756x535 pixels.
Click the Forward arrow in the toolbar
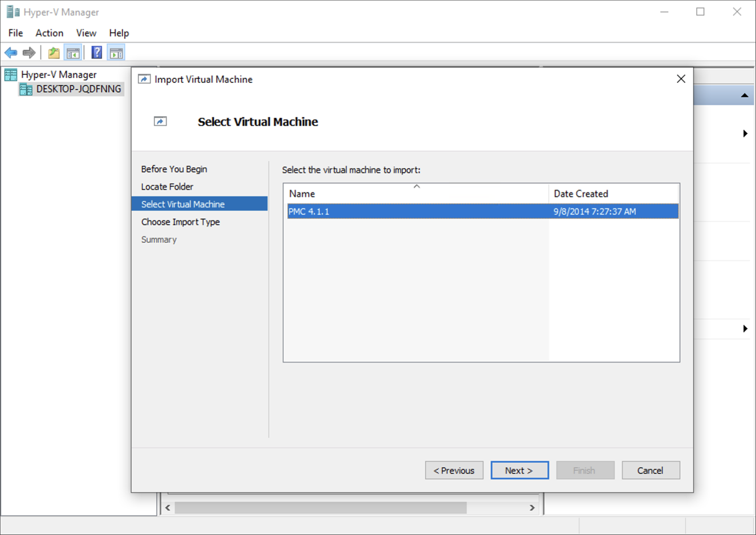pos(29,53)
